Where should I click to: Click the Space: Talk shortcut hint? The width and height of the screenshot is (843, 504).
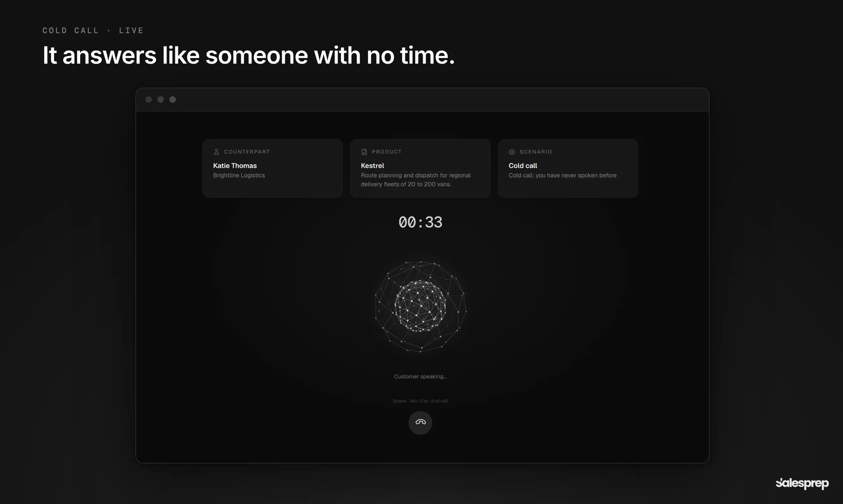coord(405,401)
